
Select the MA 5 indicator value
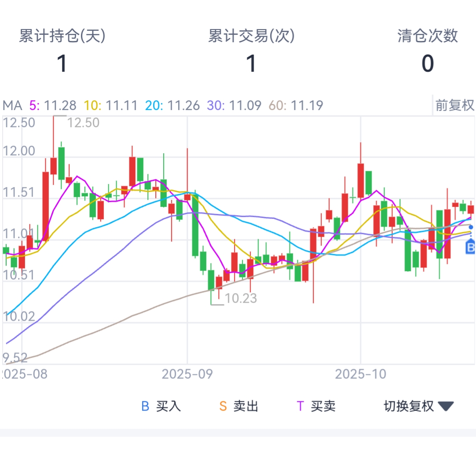(x=53, y=106)
